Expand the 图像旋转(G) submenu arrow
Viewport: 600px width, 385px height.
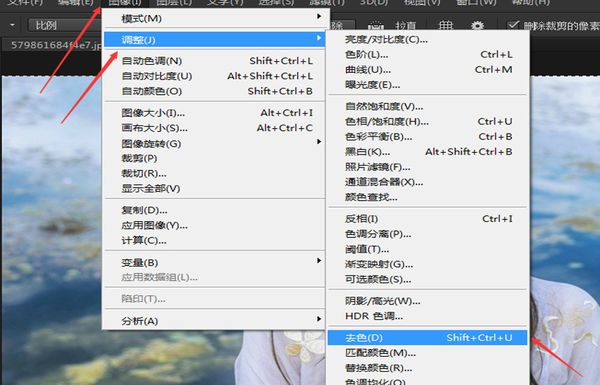pyautogui.click(x=319, y=142)
